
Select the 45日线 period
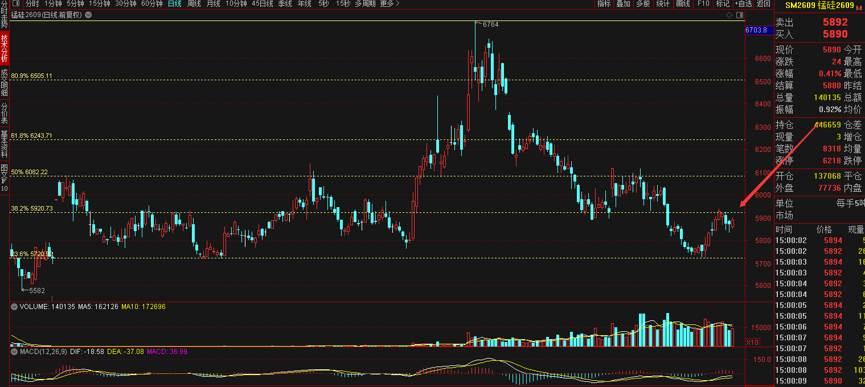pos(262,3)
